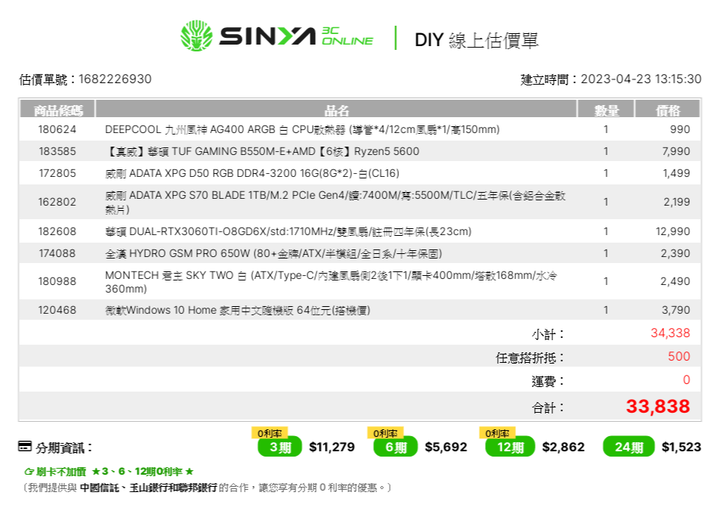Click the 3期 amount $11,279
The width and height of the screenshot is (720, 511).
(332, 447)
